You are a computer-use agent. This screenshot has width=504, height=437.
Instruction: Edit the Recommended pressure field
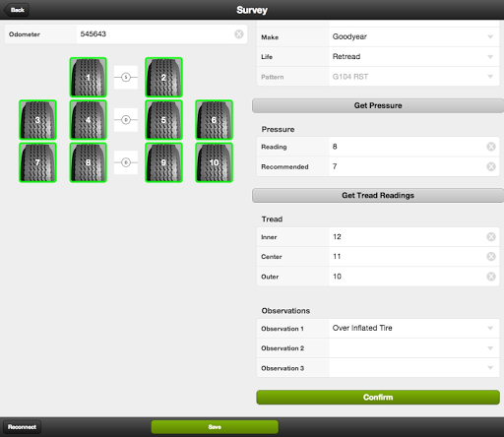click(407, 166)
